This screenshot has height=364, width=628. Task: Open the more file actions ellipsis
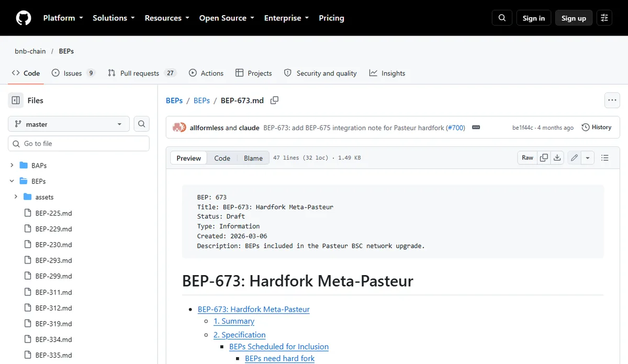click(612, 100)
